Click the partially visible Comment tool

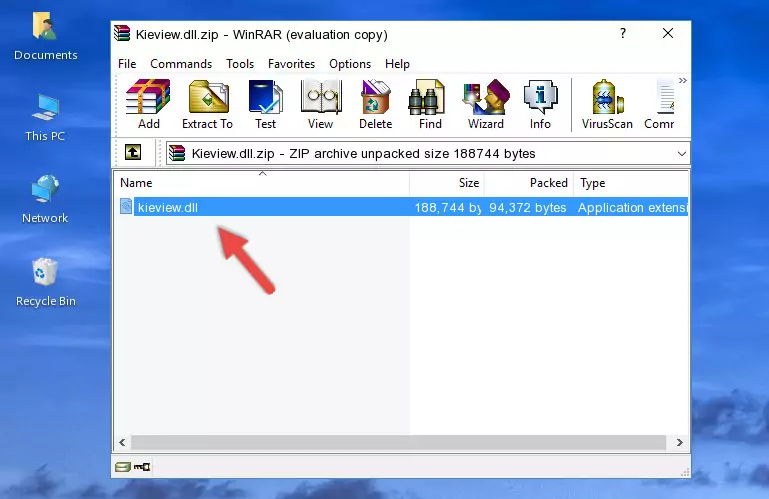[660, 105]
